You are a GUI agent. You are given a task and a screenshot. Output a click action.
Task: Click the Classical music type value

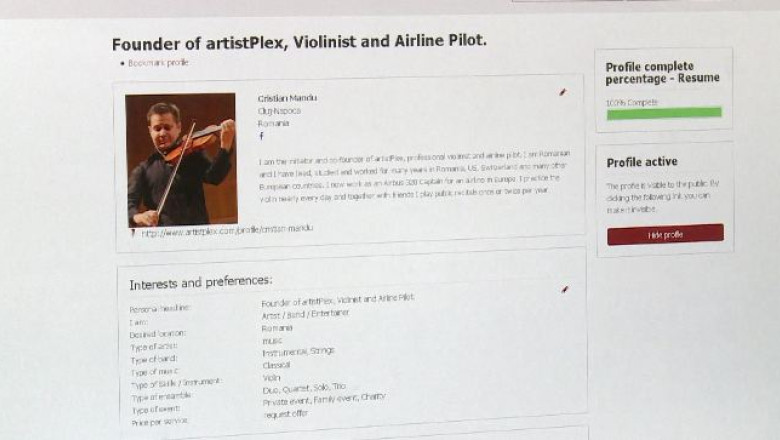[x=276, y=365]
